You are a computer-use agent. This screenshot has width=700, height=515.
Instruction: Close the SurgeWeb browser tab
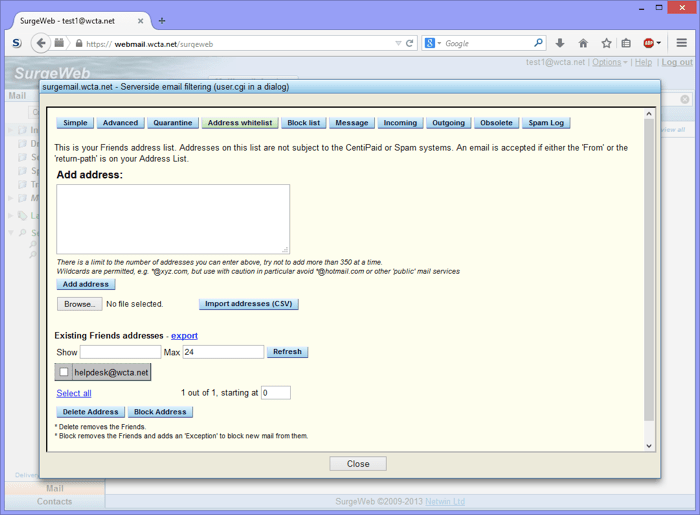140,21
